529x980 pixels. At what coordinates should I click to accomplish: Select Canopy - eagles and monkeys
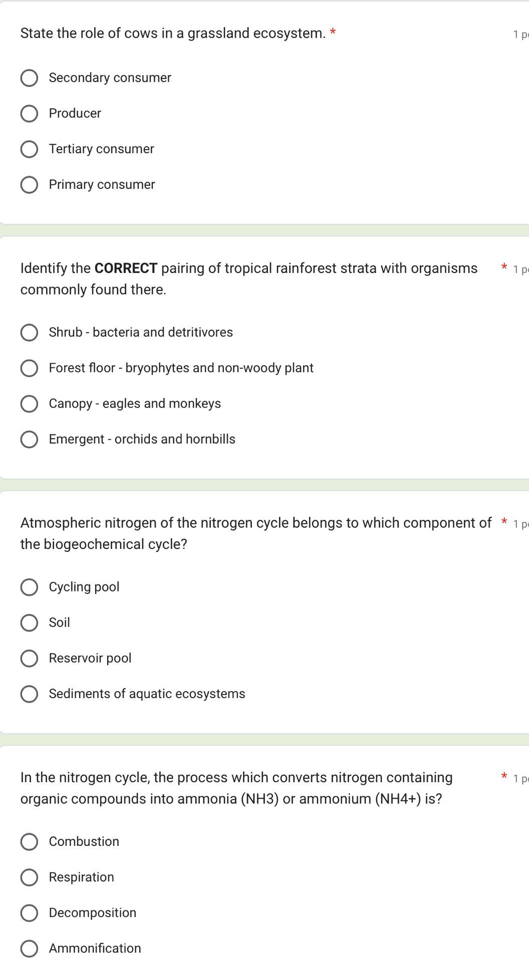(x=29, y=404)
